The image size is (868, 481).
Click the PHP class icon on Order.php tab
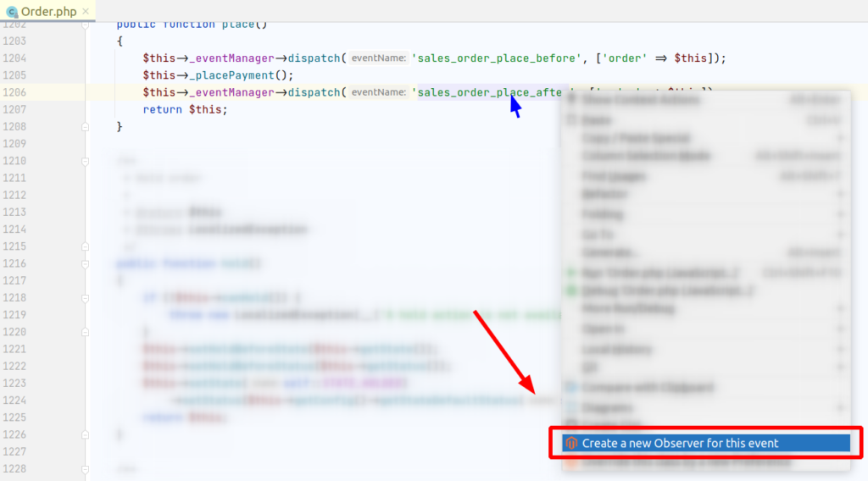pos(12,11)
